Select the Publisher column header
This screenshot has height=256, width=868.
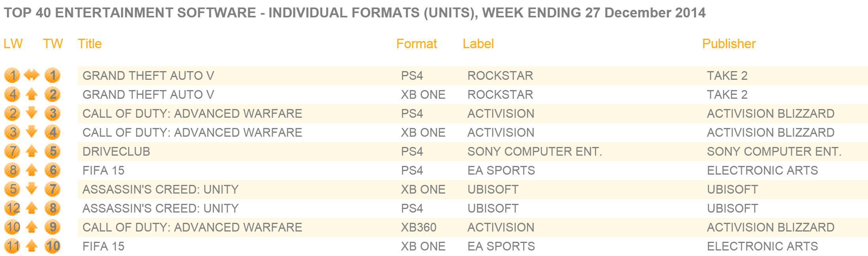[729, 43]
